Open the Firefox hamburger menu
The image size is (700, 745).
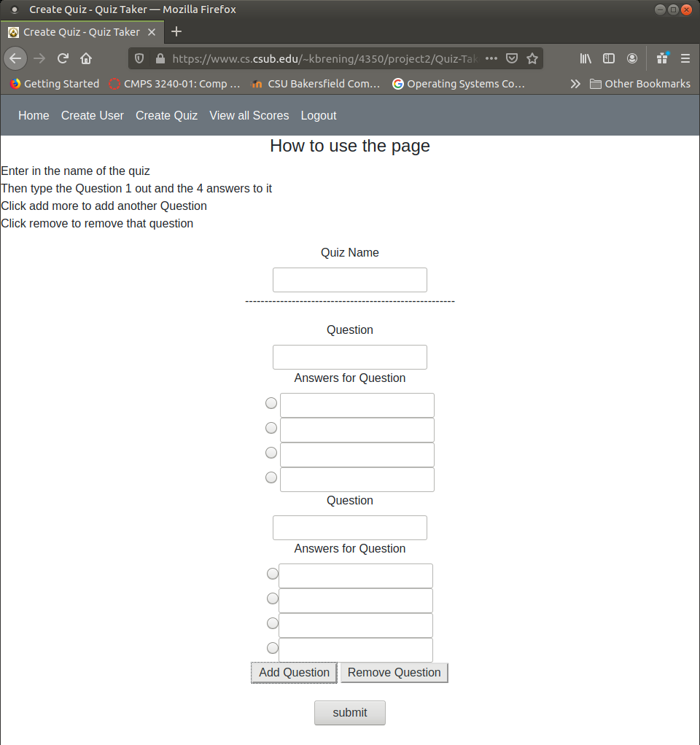coord(685,58)
